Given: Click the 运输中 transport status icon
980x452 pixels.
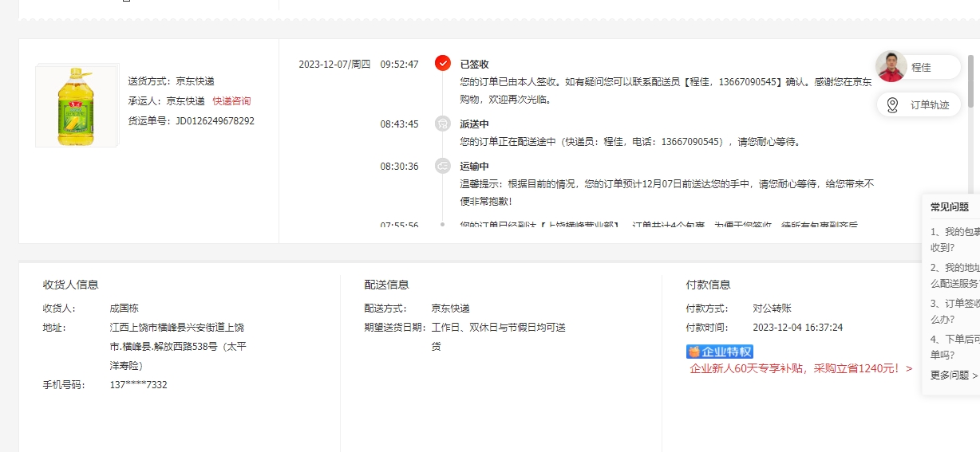Looking at the screenshot, I should [x=443, y=166].
